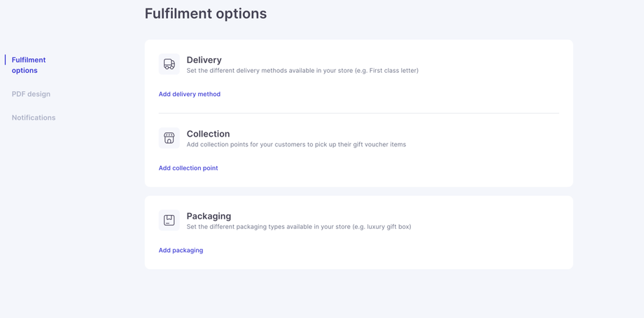The height and width of the screenshot is (318, 644).
Task: Click the Fulfilment options page title
Action: (x=205, y=13)
